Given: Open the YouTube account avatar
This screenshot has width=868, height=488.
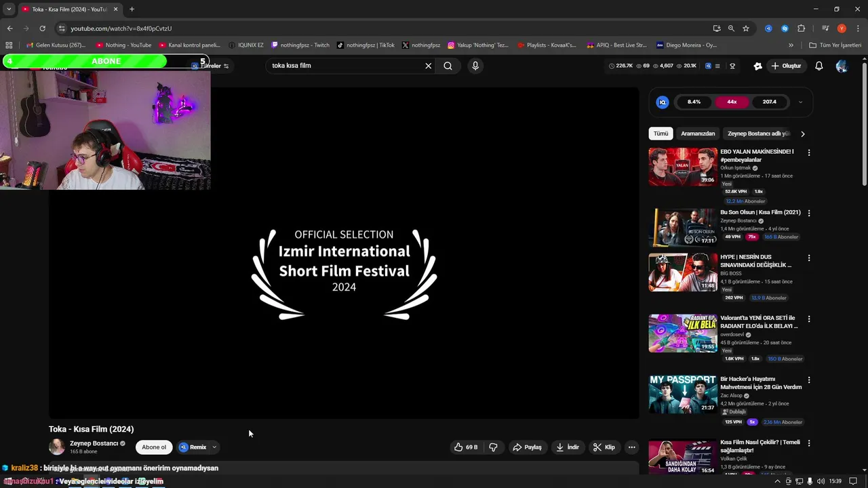Looking at the screenshot, I should point(842,66).
